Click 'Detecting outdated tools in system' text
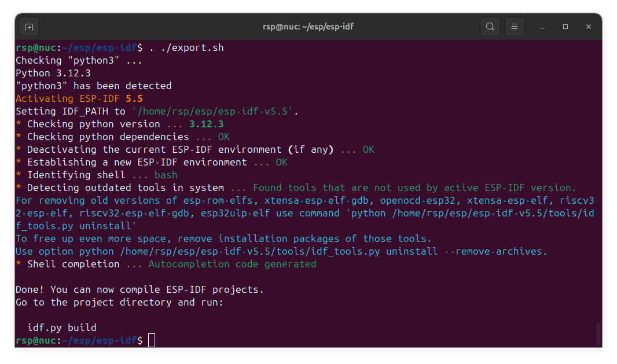Screen dimensions: 617x364 [126, 187]
